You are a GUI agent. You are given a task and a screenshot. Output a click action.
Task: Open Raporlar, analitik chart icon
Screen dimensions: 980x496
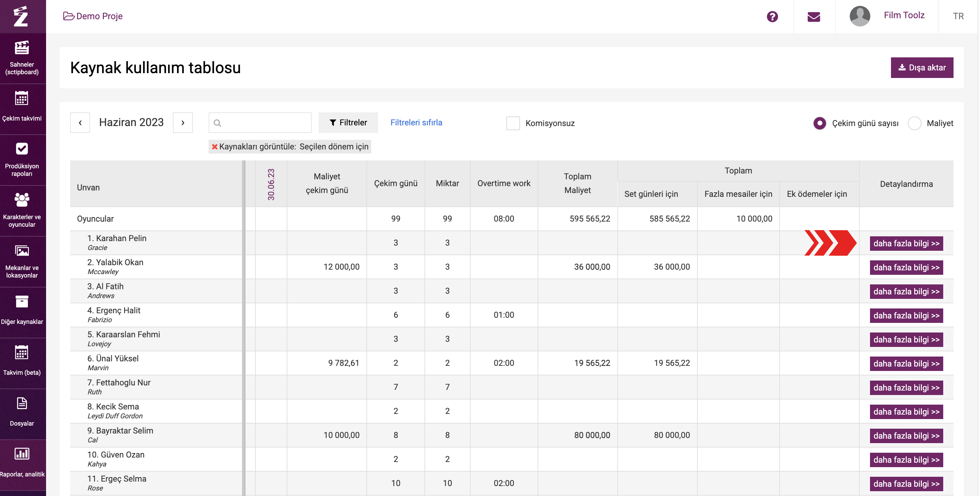pos(22,454)
